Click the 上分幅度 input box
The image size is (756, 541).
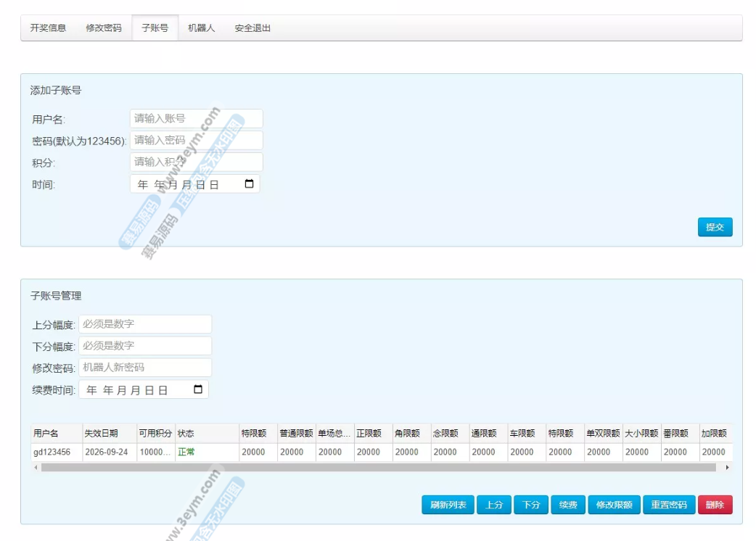pyautogui.click(x=145, y=324)
